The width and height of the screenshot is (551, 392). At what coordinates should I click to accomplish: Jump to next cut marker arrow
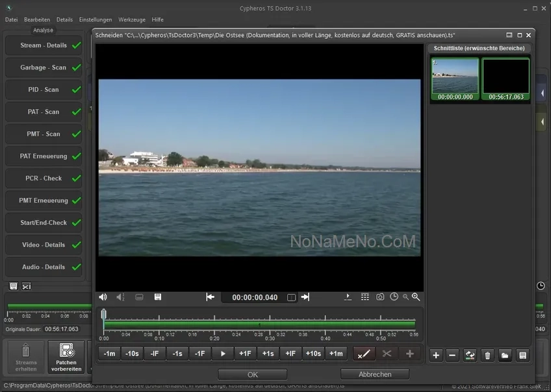305,297
